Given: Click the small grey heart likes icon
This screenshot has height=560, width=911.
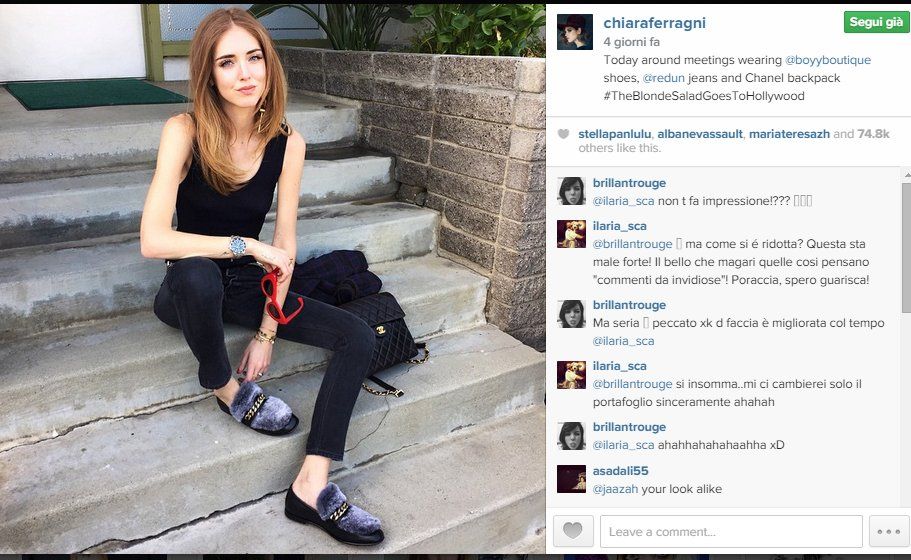Looking at the screenshot, I should (x=563, y=134).
